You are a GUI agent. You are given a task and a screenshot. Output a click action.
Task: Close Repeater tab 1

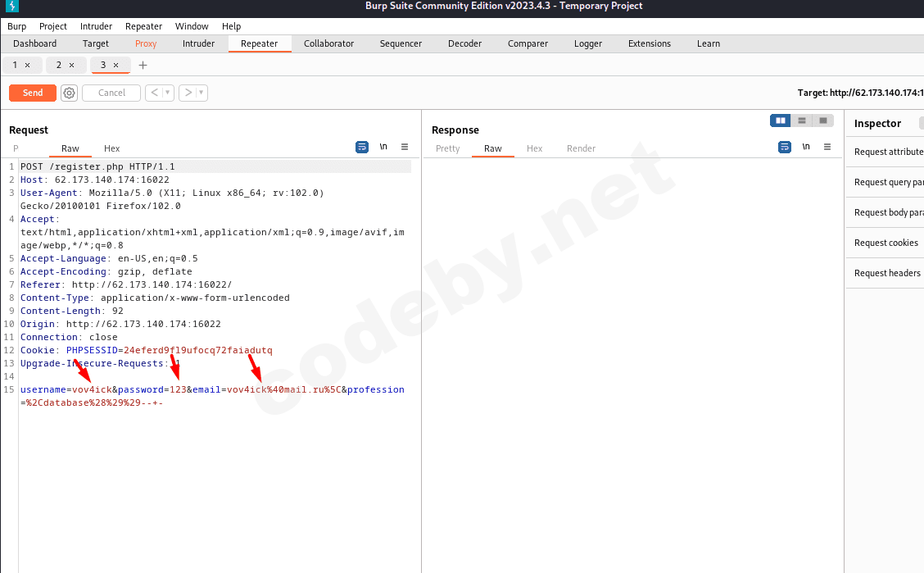27,65
